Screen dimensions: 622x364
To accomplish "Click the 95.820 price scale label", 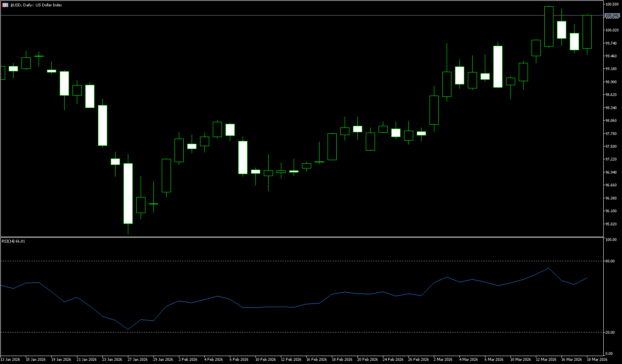I will [x=611, y=224].
